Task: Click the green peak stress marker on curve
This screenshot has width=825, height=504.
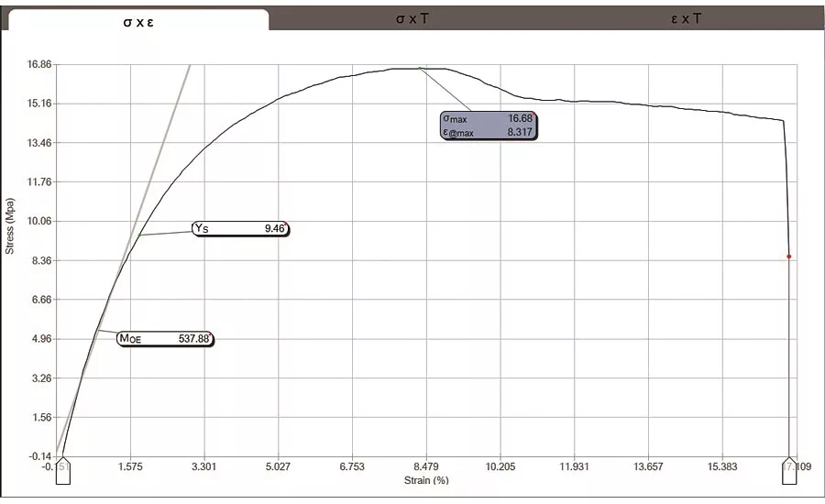Action: click(419, 68)
